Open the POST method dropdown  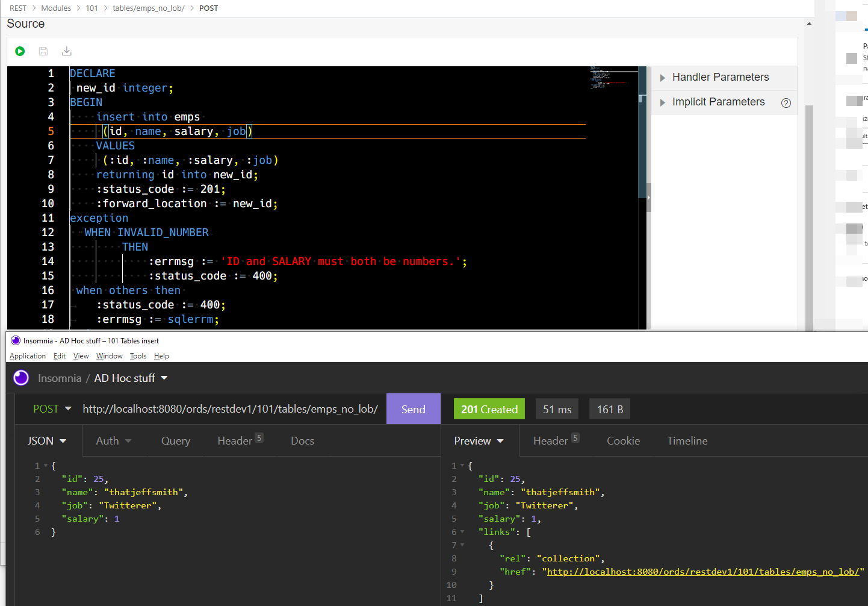52,409
